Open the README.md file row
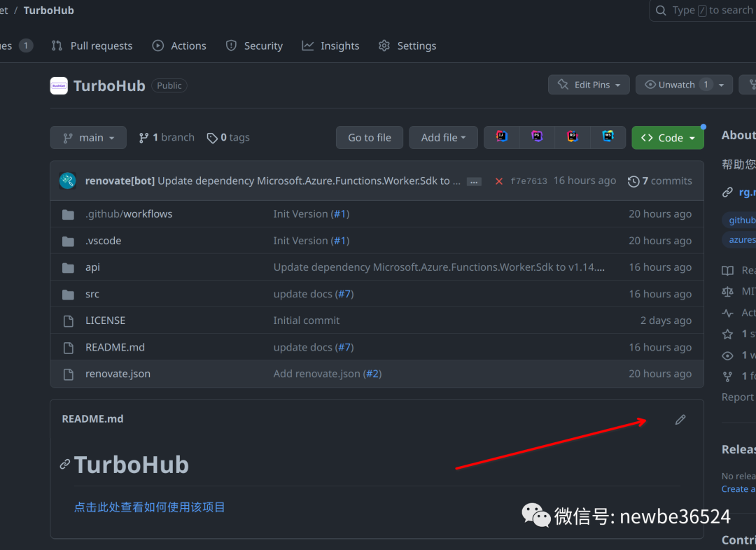 pos(377,347)
